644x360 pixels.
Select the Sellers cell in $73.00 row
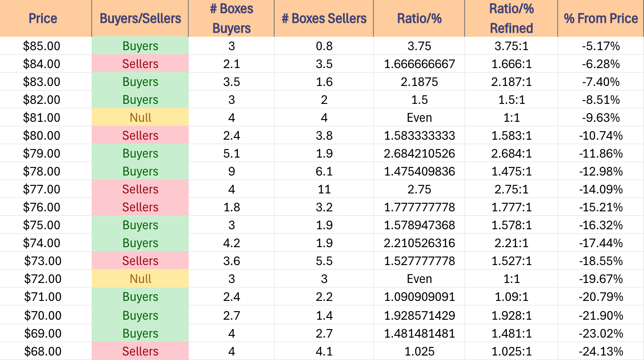pyautogui.click(x=140, y=261)
